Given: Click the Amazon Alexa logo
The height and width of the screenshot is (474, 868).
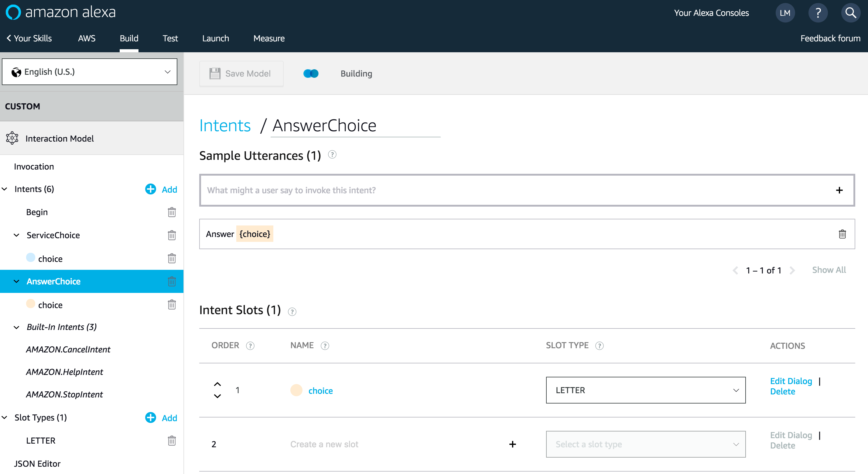Looking at the screenshot, I should (61, 12).
